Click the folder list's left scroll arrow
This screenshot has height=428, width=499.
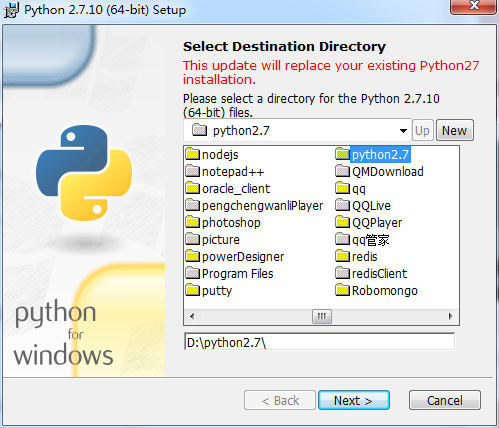[x=192, y=316]
